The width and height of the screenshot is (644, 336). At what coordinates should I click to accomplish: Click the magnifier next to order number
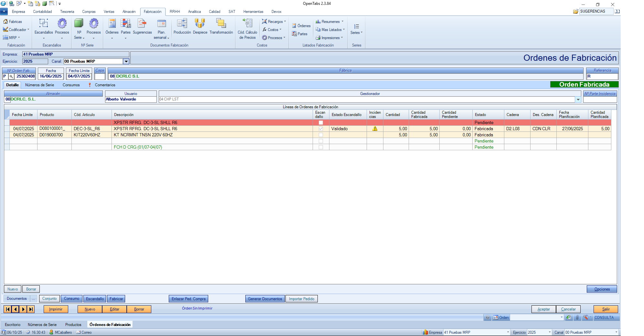point(11,77)
